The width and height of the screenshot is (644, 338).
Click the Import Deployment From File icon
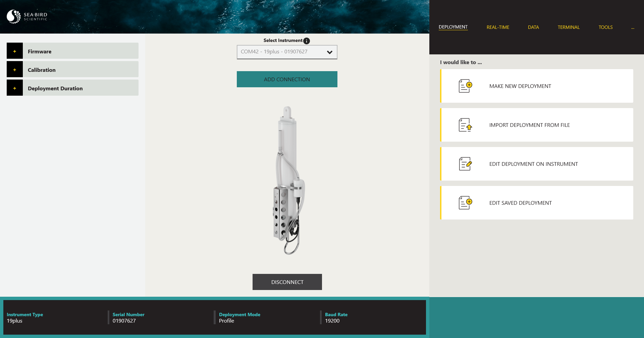(465, 125)
